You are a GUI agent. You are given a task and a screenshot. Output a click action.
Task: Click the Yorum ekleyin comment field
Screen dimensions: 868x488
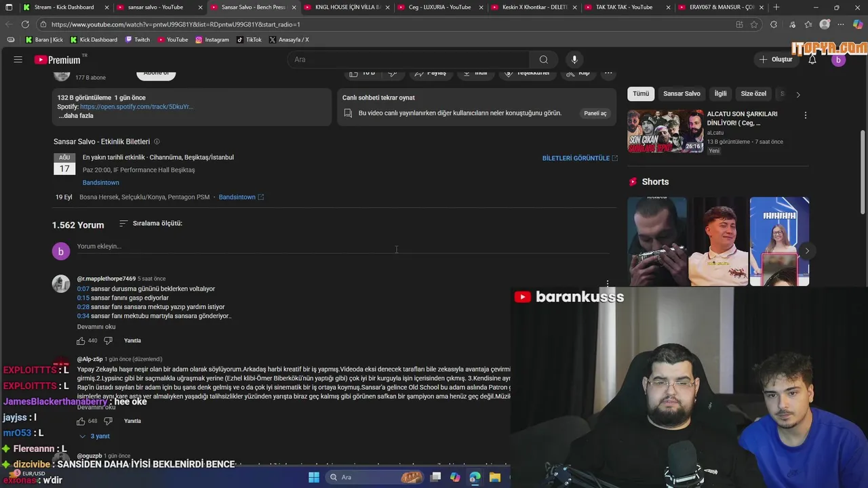(x=342, y=247)
